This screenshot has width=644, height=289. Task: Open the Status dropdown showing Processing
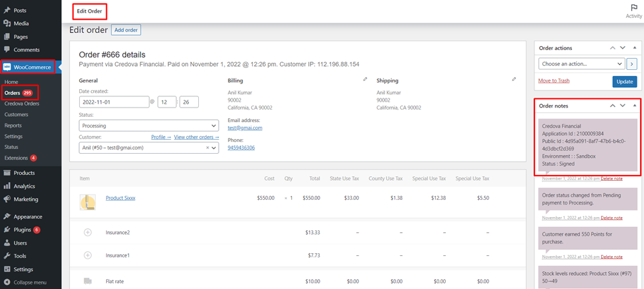coord(149,125)
